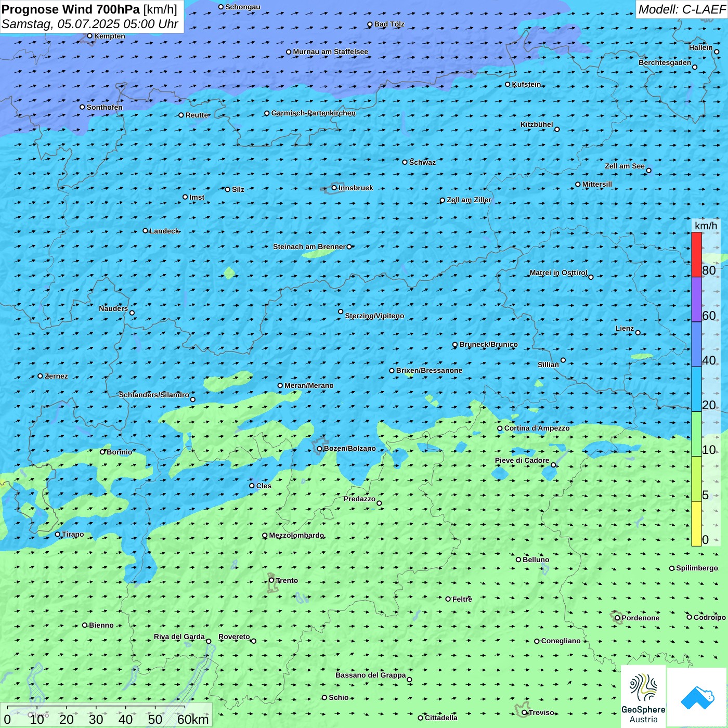Image resolution: width=728 pixels, height=728 pixels.
Task: Click the 'Sillian' label
Action: click(548, 365)
